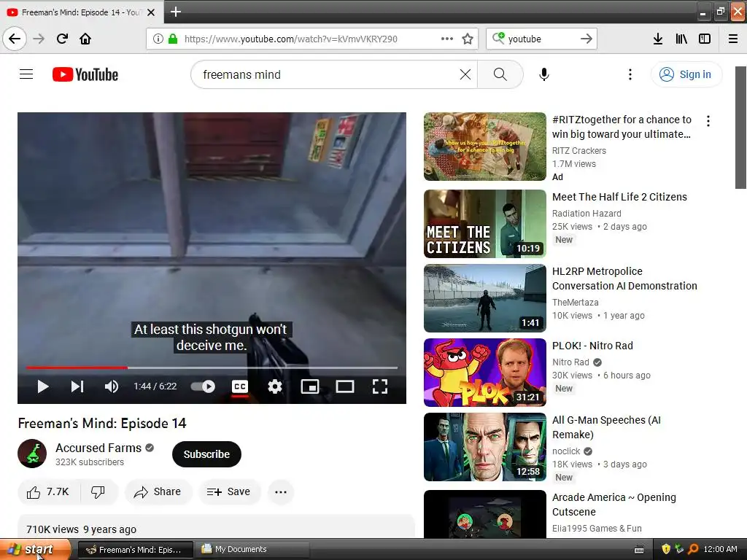Submit the youtube search with arrow

(587, 39)
